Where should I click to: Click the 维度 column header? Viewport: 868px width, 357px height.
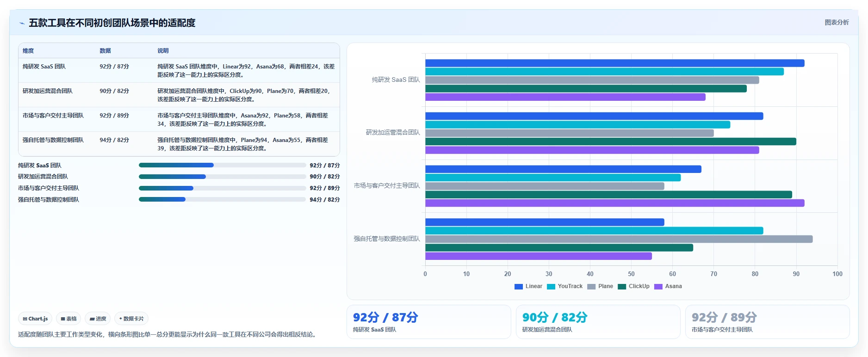(28, 51)
